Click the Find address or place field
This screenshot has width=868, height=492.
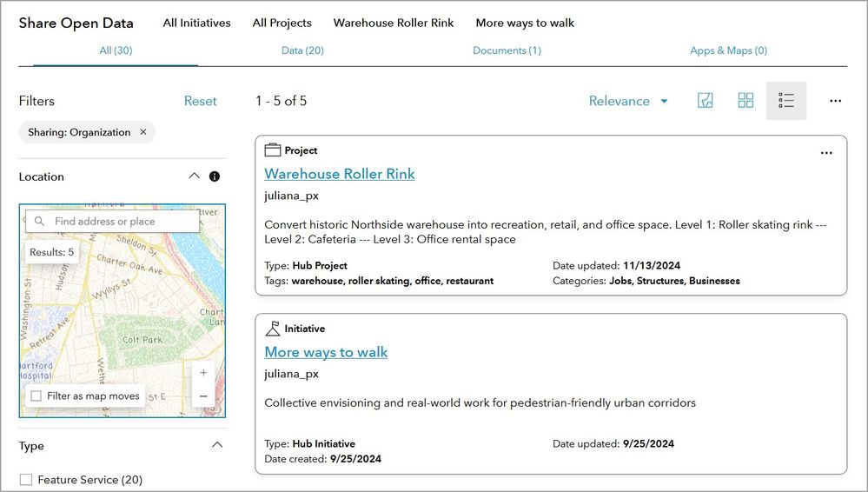click(x=122, y=222)
